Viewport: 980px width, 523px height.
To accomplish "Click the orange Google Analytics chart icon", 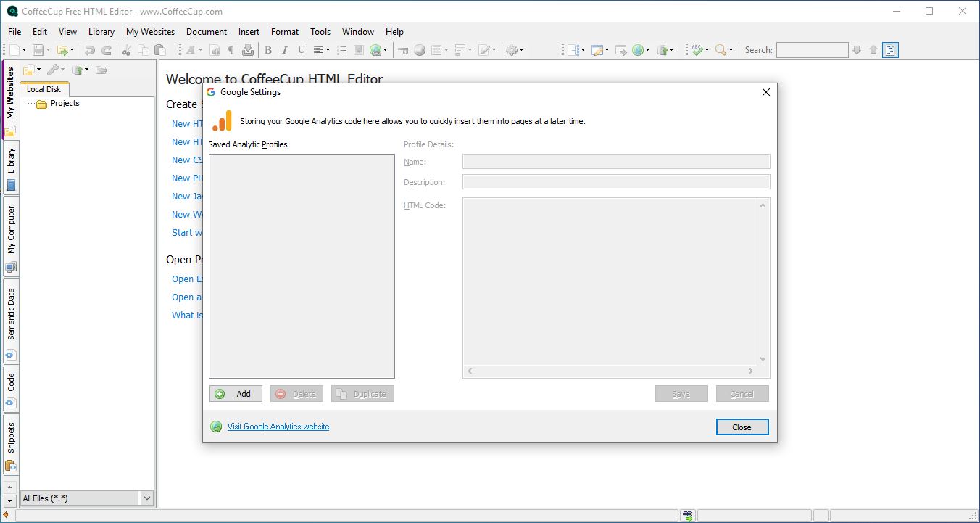I will (222, 121).
